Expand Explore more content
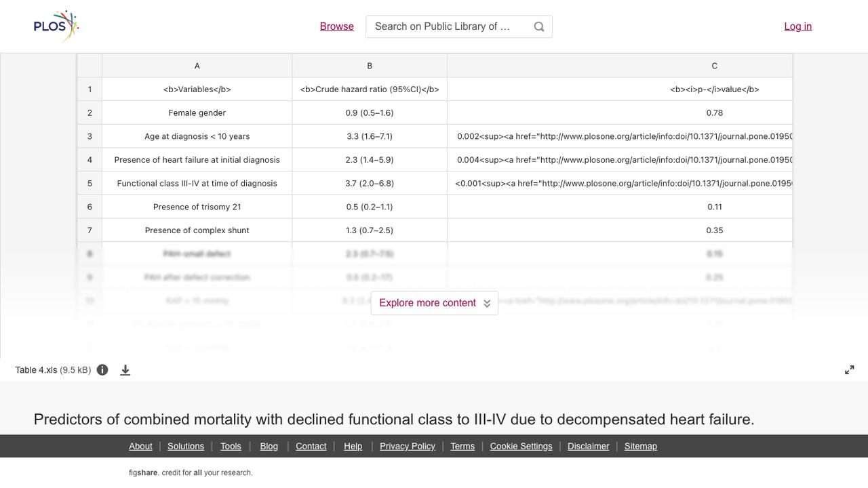Viewport: 868px width, 488px height. point(435,303)
